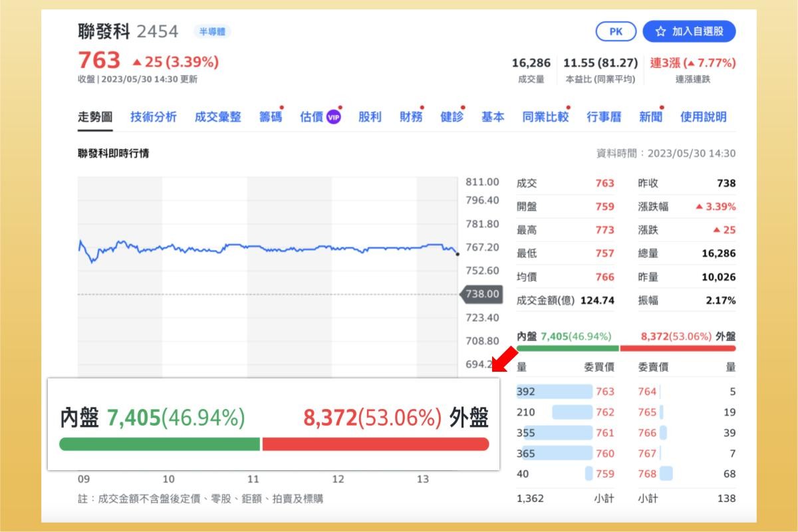Click the 總量 16,286 value
Viewport: 798px width, 532px height.
click(719, 253)
